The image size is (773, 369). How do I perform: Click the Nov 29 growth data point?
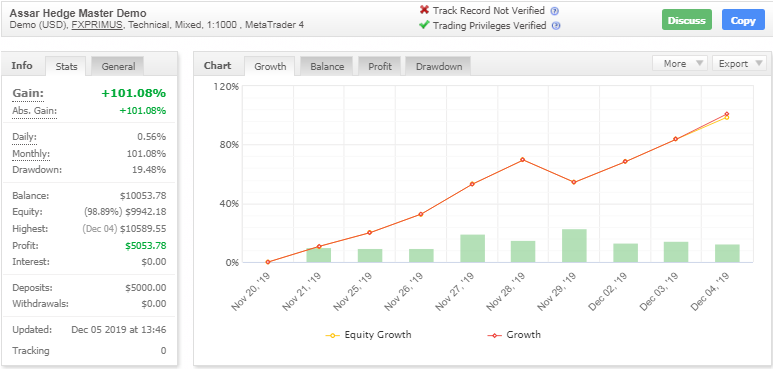(x=574, y=182)
